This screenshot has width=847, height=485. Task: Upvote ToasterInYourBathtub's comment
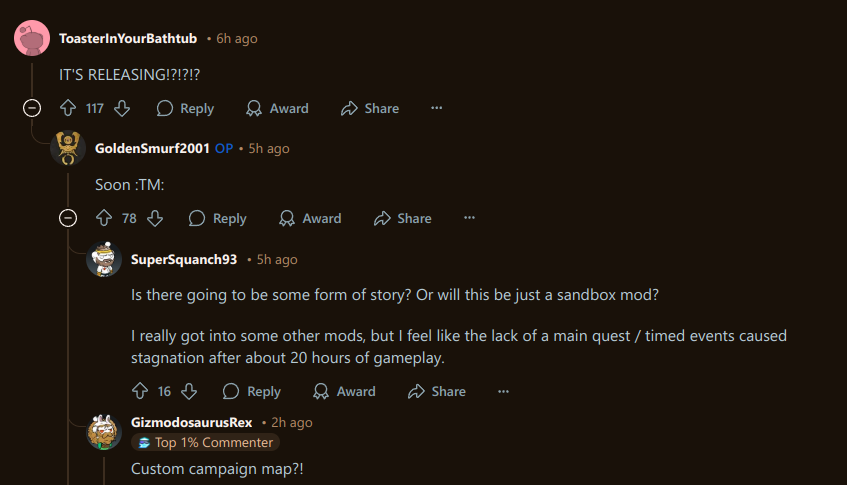point(69,108)
